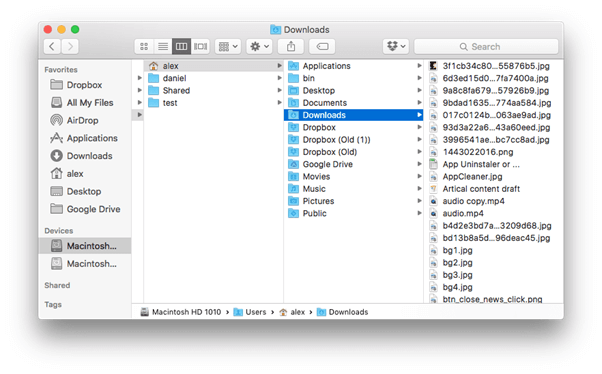602x374 pixels.
Task: Select Desktop folder in alex column
Action: tap(353, 91)
